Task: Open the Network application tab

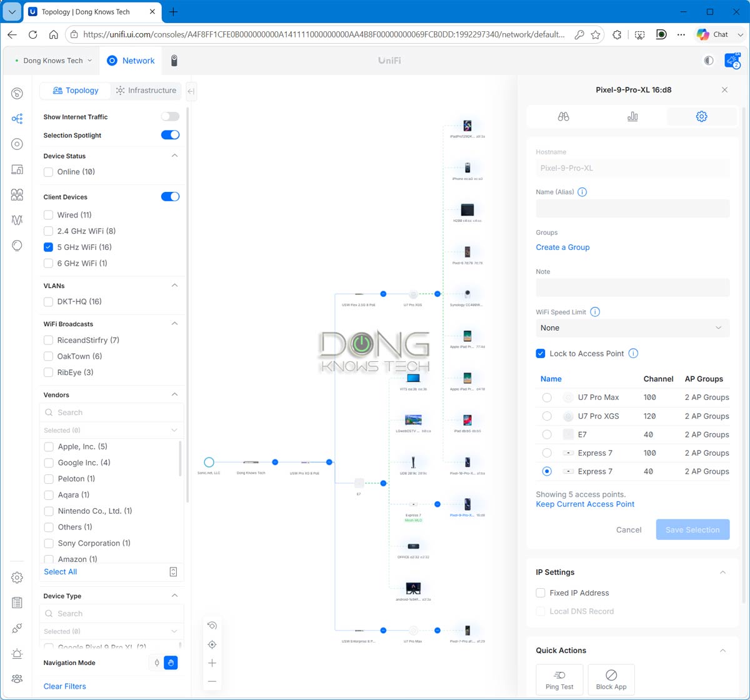Action: (x=131, y=61)
